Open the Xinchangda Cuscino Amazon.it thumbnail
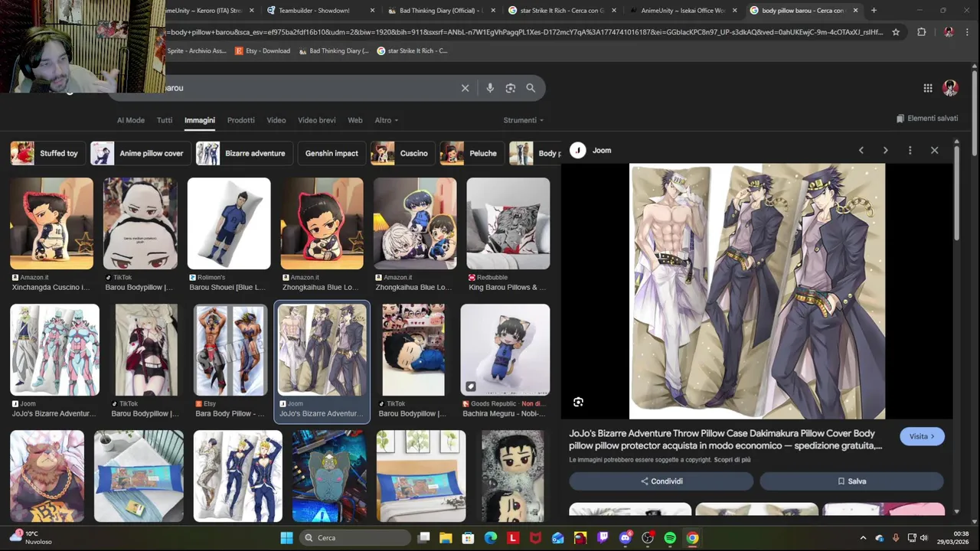 [51, 223]
